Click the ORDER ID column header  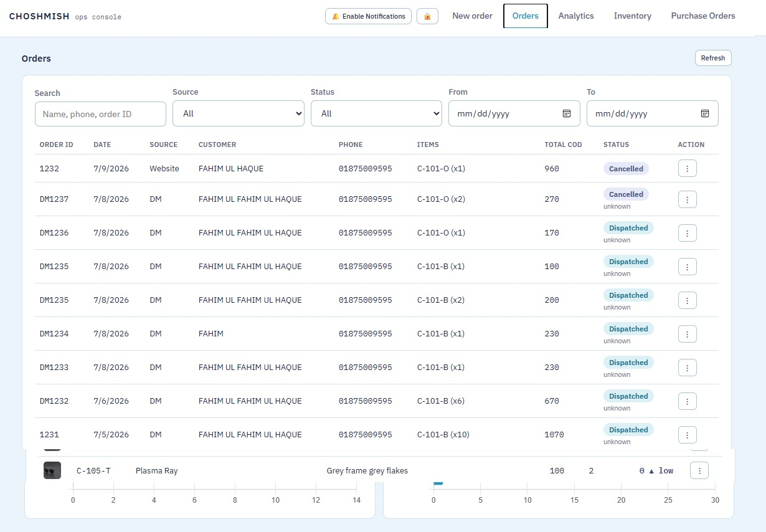57,145
